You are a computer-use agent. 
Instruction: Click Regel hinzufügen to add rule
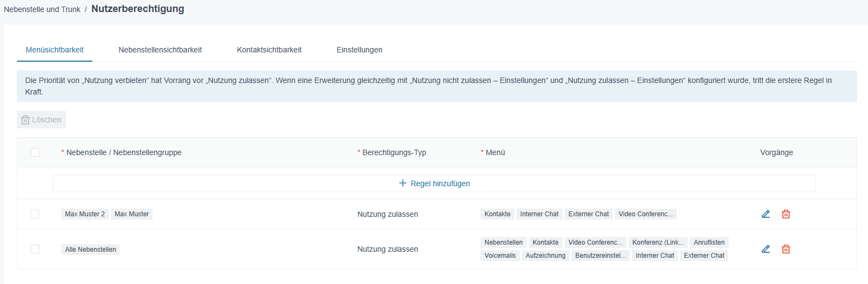tap(434, 184)
